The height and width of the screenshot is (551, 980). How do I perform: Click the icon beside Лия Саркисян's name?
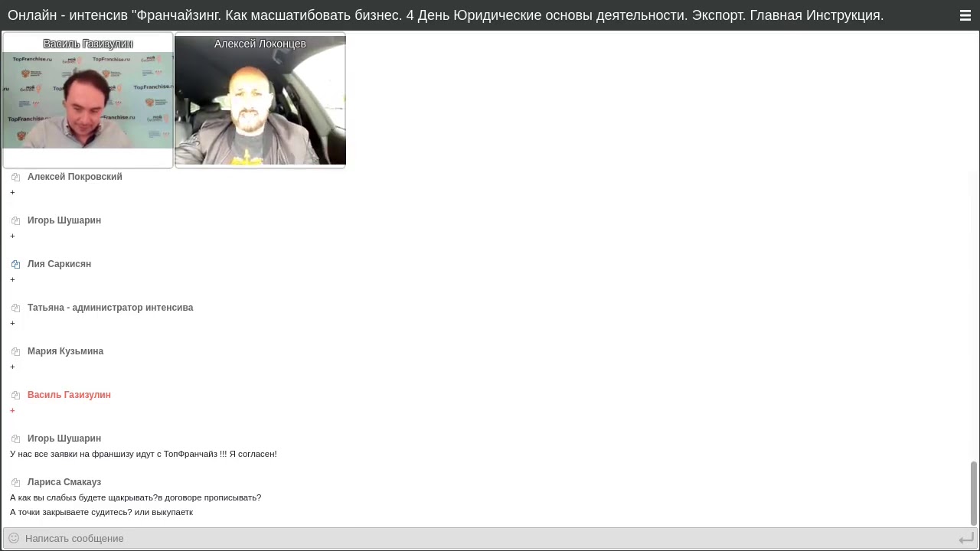pos(15,264)
